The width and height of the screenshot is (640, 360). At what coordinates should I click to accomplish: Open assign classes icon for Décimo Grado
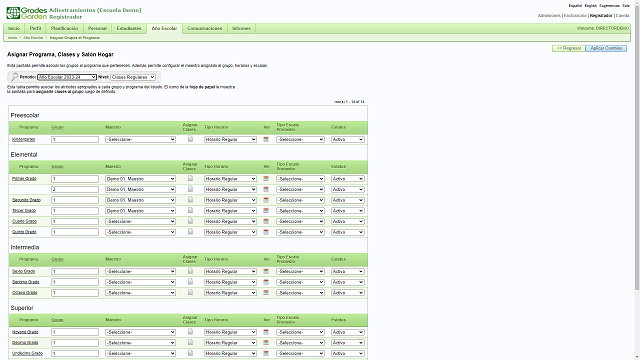point(190,342)
